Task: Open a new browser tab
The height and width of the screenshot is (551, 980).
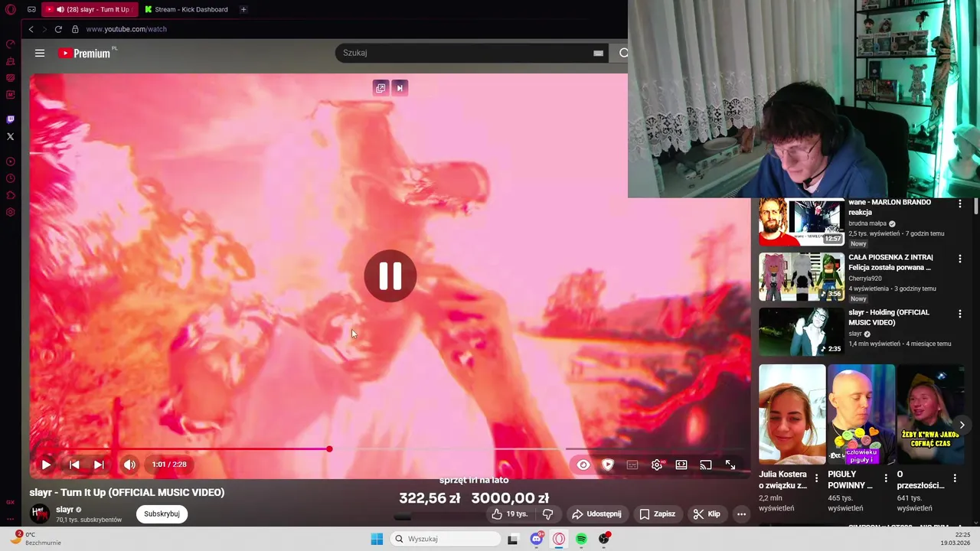Action: pyautogui.click(x=243, y=9)
